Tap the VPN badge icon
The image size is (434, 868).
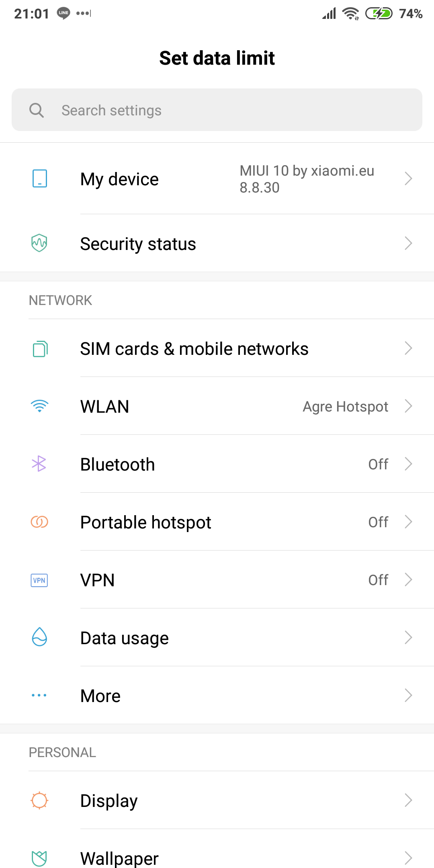(x=39, y=580)
